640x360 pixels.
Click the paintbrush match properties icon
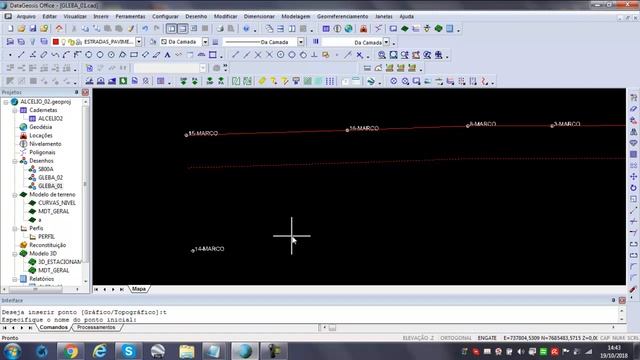click(131, 29)
